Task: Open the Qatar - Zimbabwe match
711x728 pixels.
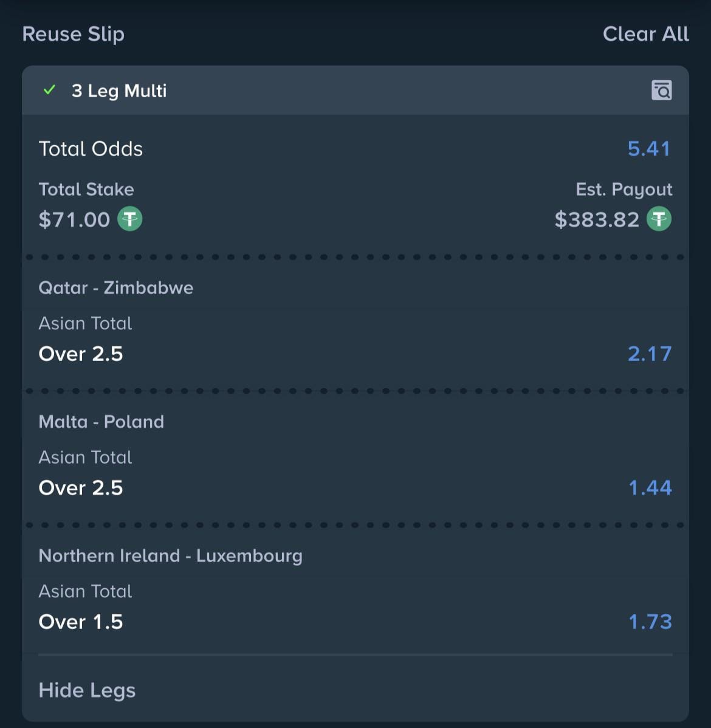Action: tap(116, 287)
